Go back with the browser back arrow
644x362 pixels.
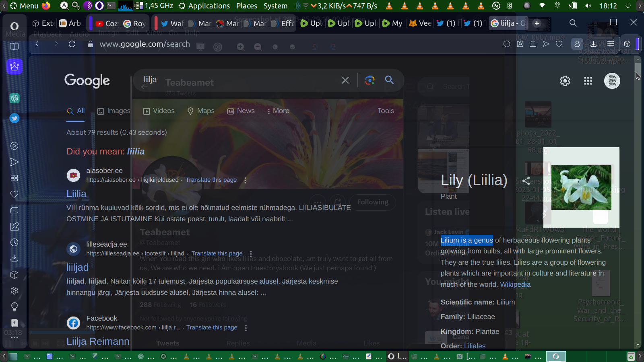37,44
